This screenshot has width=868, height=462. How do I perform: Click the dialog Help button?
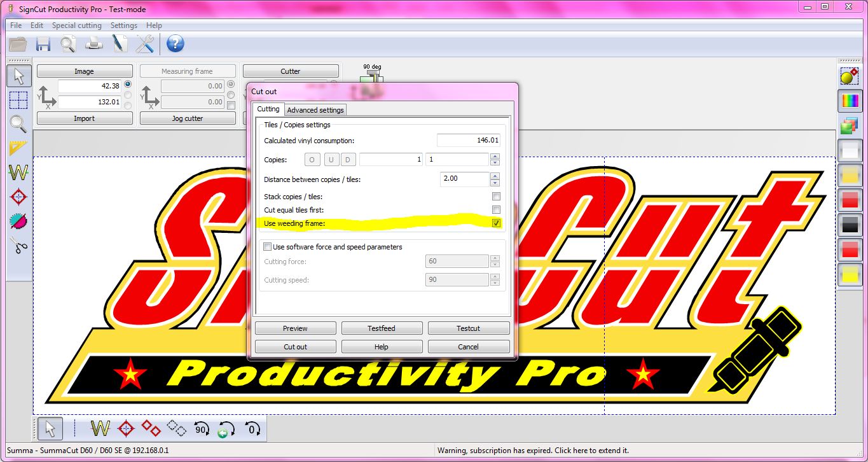coord(382,347)
